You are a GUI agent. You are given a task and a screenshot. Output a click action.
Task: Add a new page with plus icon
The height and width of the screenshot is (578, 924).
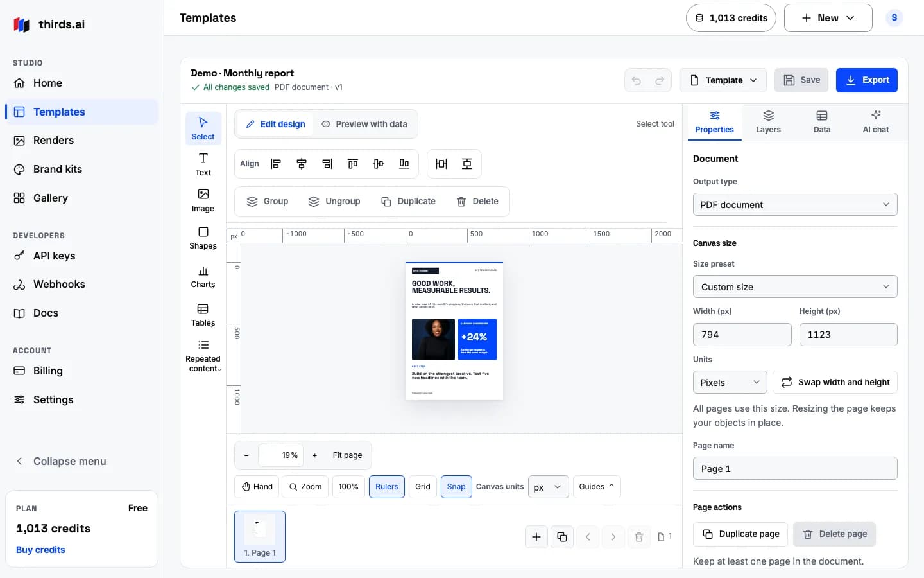point(536,537)
